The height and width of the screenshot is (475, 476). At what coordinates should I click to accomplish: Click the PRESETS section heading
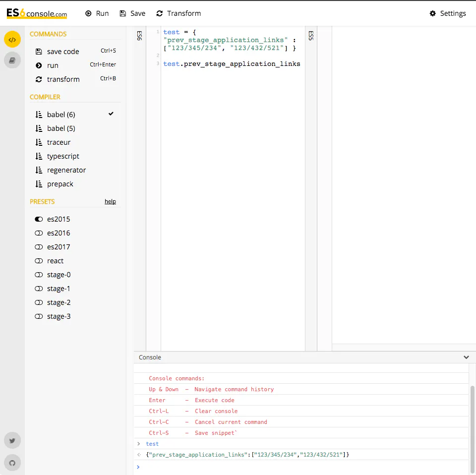coord(42,201)
